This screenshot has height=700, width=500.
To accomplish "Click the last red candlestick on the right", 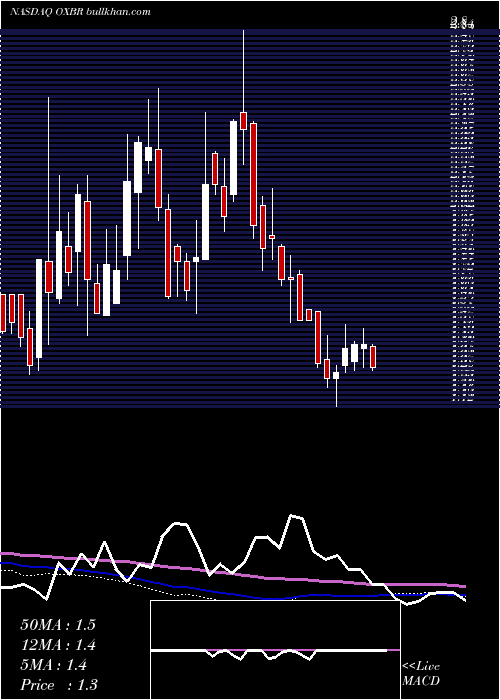I will [373, 357].
